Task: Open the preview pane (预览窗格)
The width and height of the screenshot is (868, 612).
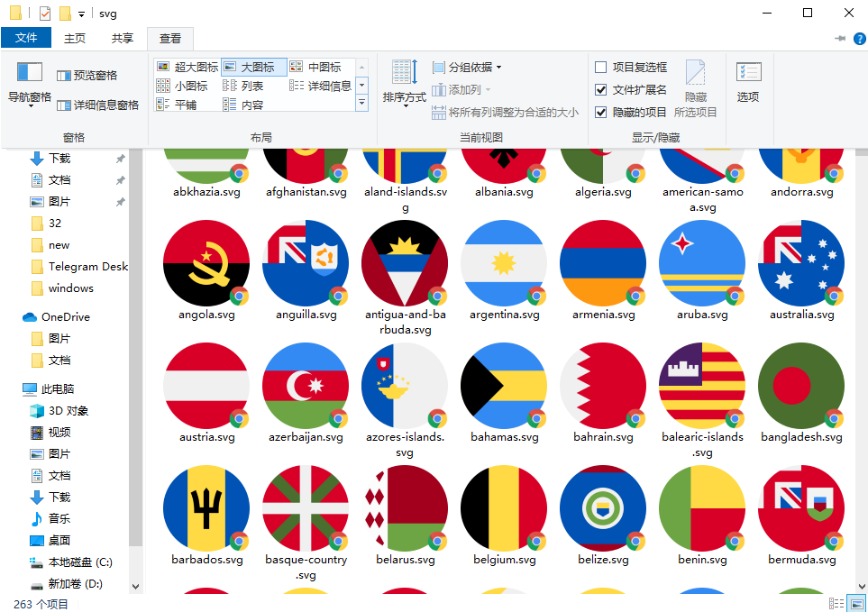Action: point(87,73)
